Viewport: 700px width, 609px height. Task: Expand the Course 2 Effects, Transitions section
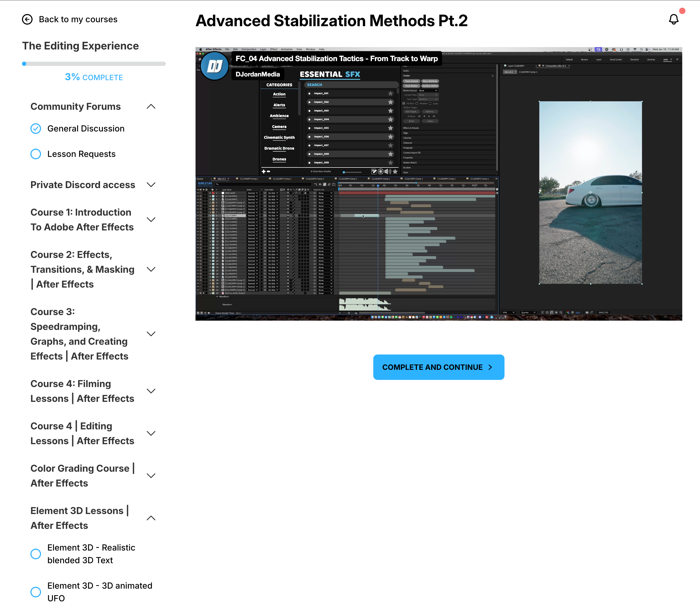point(151,270)
